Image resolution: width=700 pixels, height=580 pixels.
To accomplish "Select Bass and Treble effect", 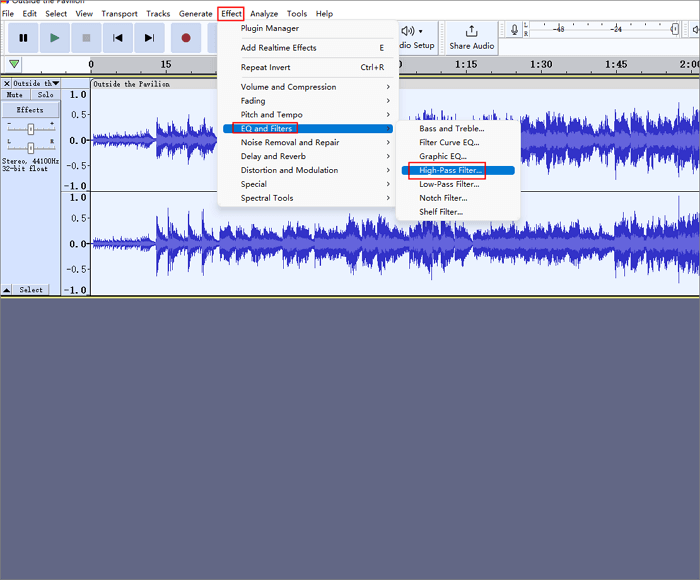I will (458, 129).
